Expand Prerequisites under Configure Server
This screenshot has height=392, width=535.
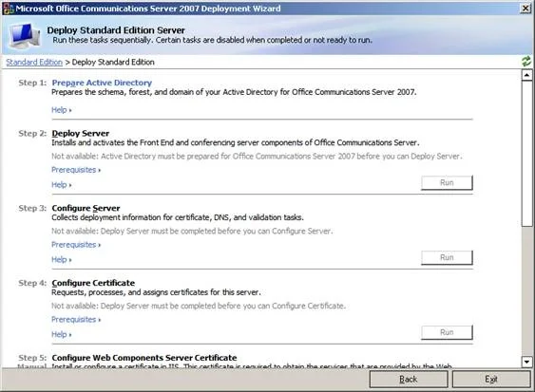76,245
